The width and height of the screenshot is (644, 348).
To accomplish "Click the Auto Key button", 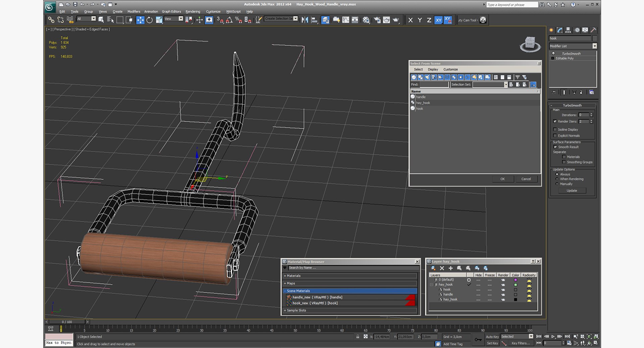I will [x=492, y=337].
